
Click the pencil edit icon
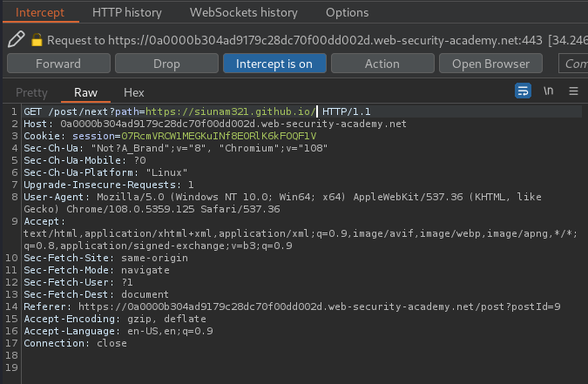pyautogui.click(x=17, y=39)
